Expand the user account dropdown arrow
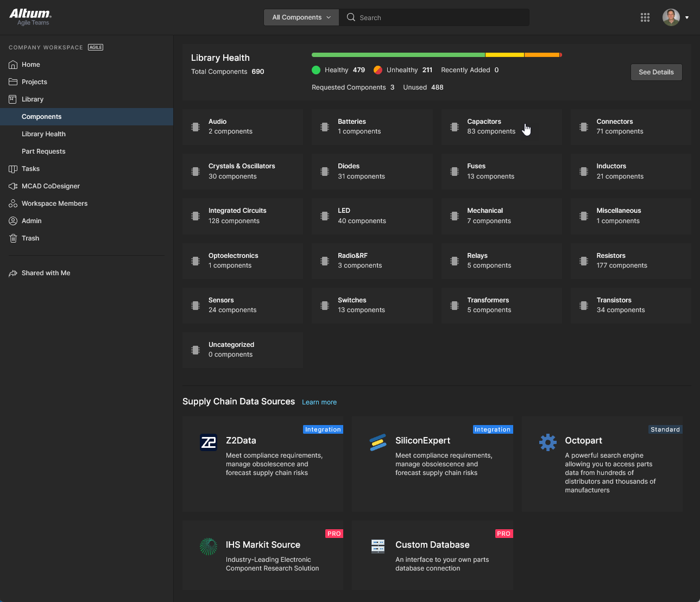Screen dimensions: 700x602 (x=687, y=17)
